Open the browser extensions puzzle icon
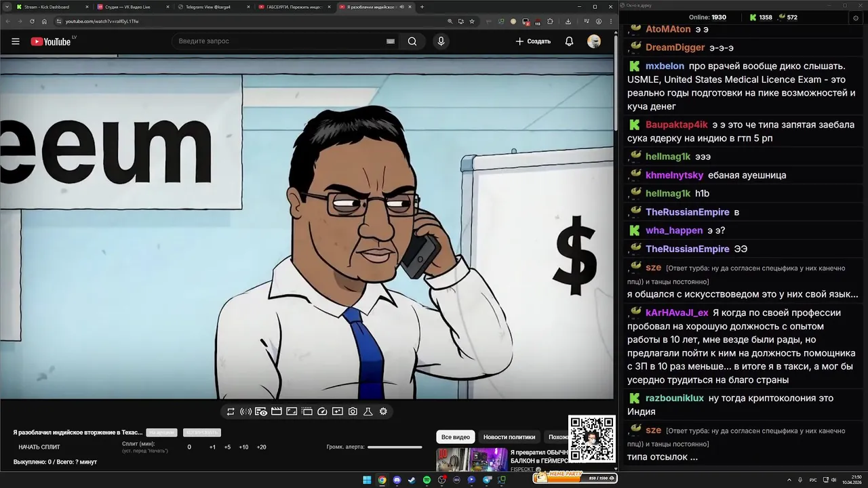This screenshot has height=488, width=868. 549,21
